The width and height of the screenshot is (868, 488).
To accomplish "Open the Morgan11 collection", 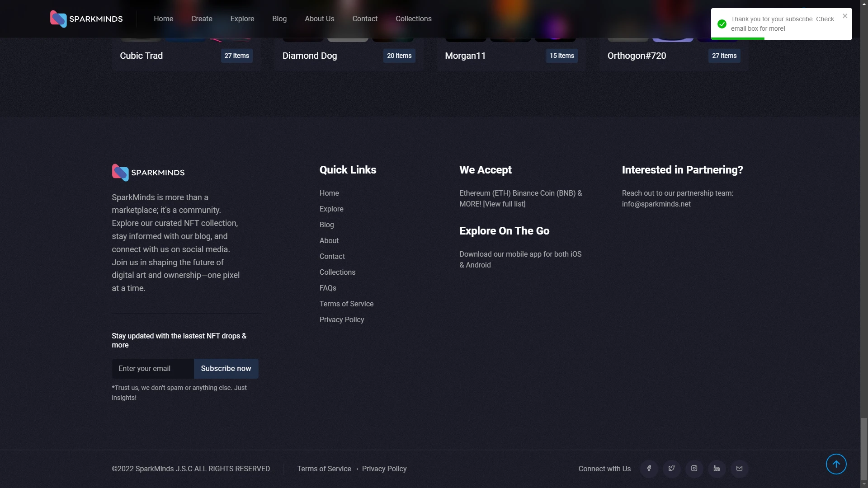I will pos(465,56).
